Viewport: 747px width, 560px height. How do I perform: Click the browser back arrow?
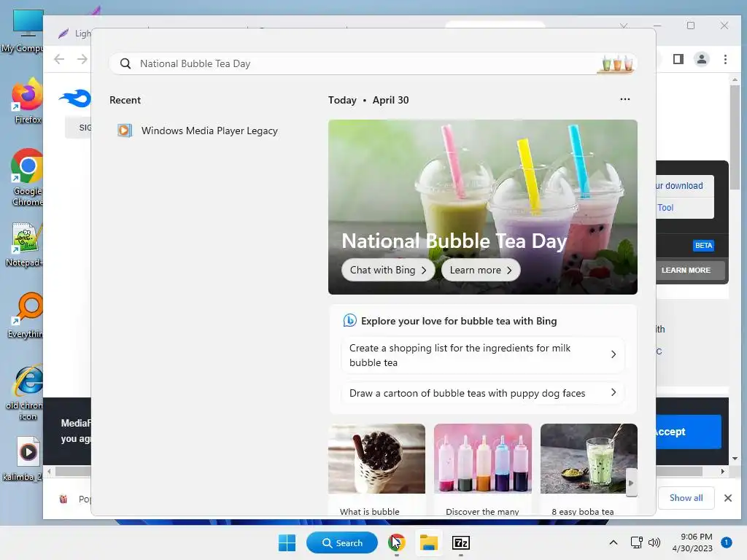(x=59, y=59)
